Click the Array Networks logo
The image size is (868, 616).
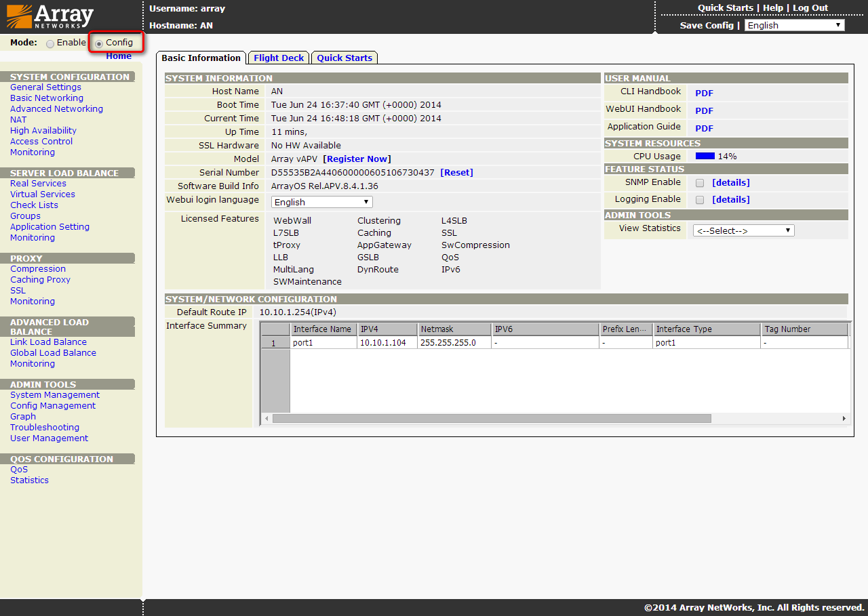tap(50, 17)
